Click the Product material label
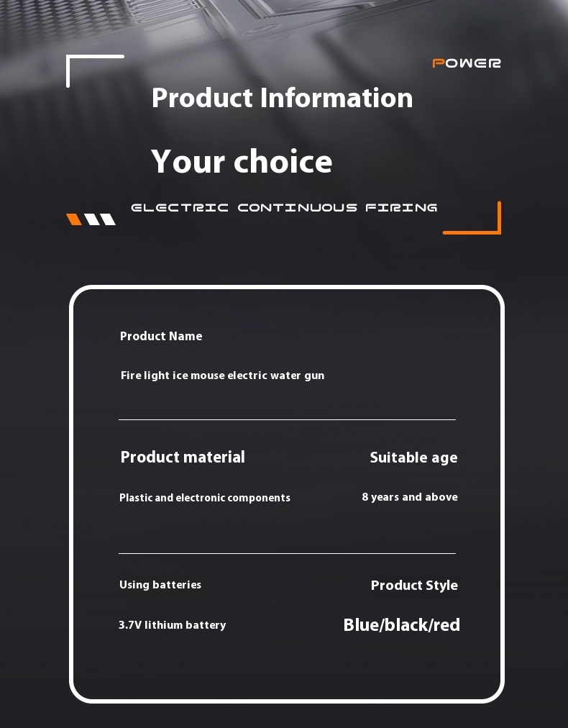The height and width of the screenshot is (728, 568). pos(183,457)
